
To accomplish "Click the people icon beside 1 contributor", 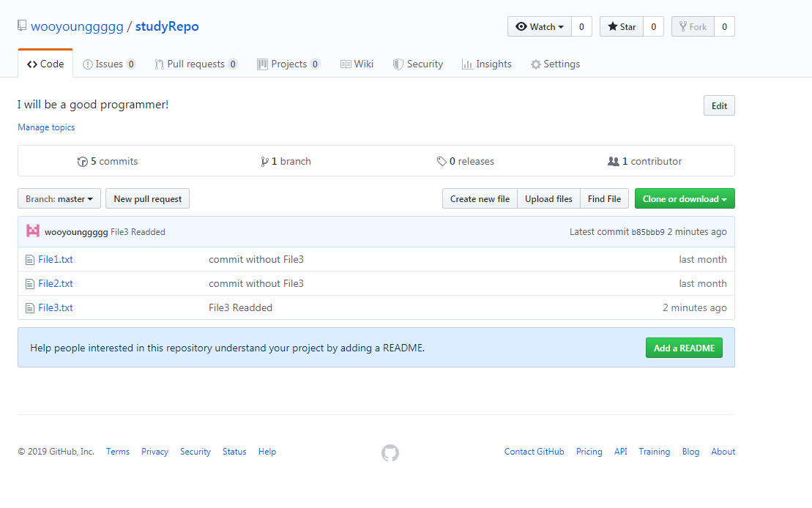I will point(613,161).
